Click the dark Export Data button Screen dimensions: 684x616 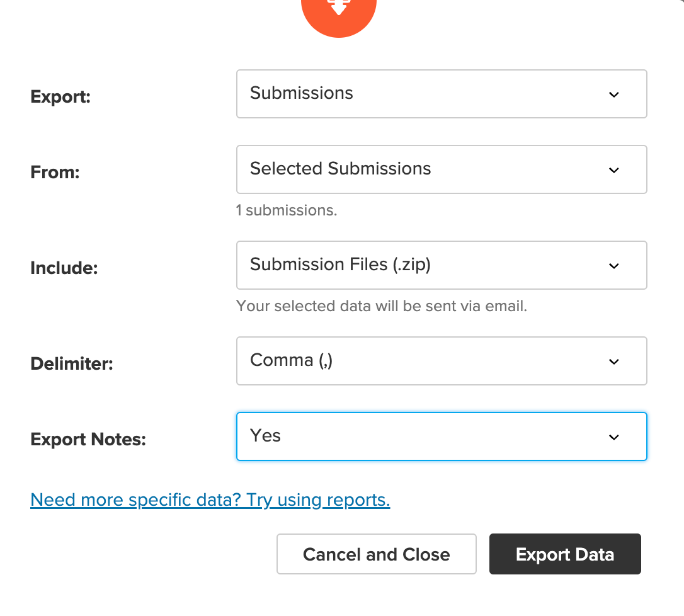[x=565, y=554]
